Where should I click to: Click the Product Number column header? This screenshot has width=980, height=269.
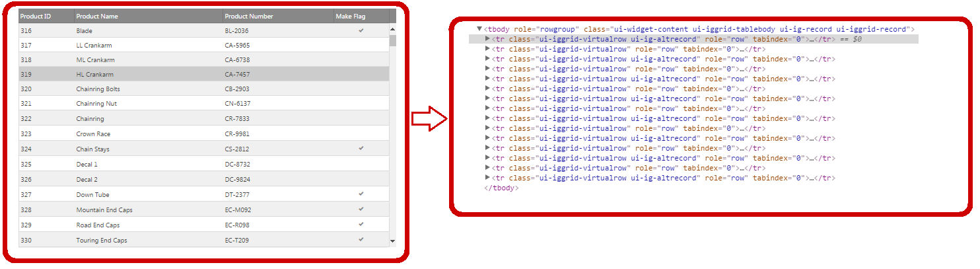coord(248,17)
